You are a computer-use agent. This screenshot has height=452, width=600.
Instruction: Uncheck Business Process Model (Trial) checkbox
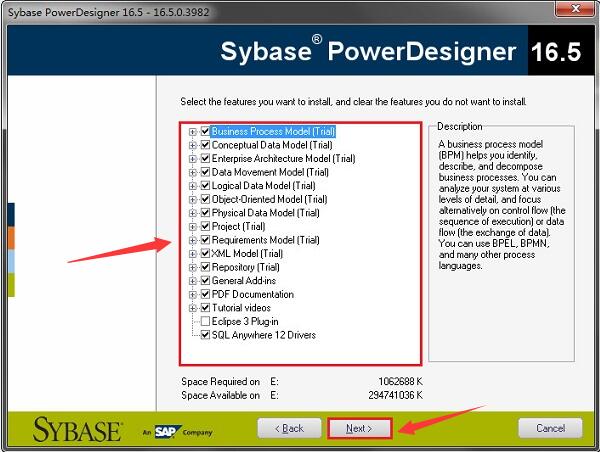coord(205,131)
